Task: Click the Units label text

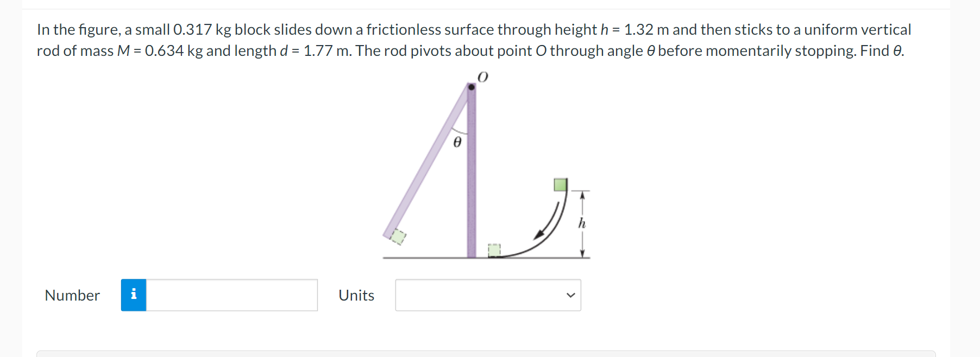Action: pos(356,295)
